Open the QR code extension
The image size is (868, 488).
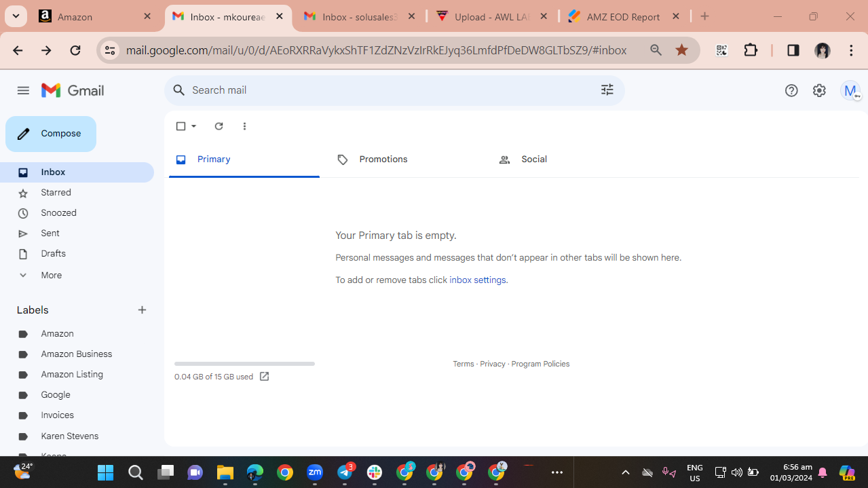point(721,50)
